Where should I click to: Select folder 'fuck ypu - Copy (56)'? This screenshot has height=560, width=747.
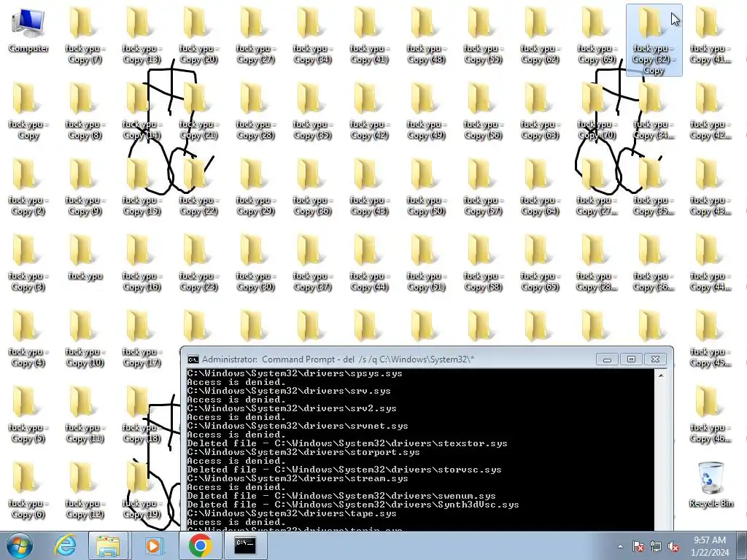483,112
